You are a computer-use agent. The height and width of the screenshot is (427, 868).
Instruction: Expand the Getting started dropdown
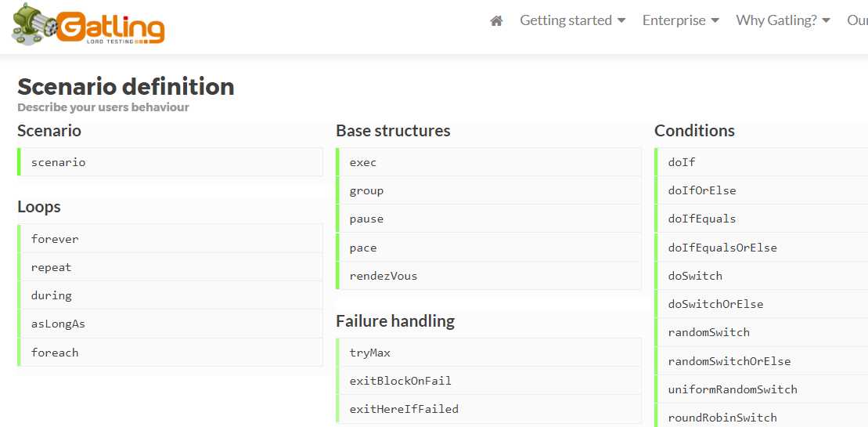coord(572,20)
